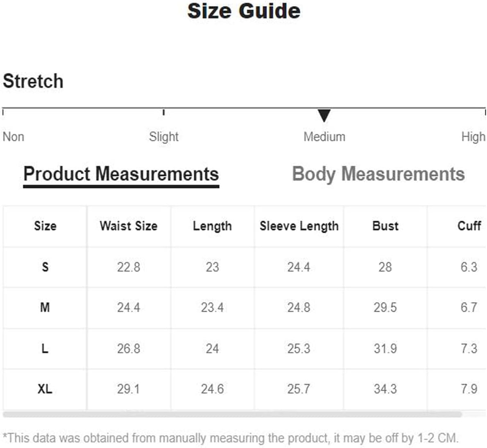The width and height of the screenshot is (487, 448).
Task: Select the Slight stretch label
Action: click(164, 137)
